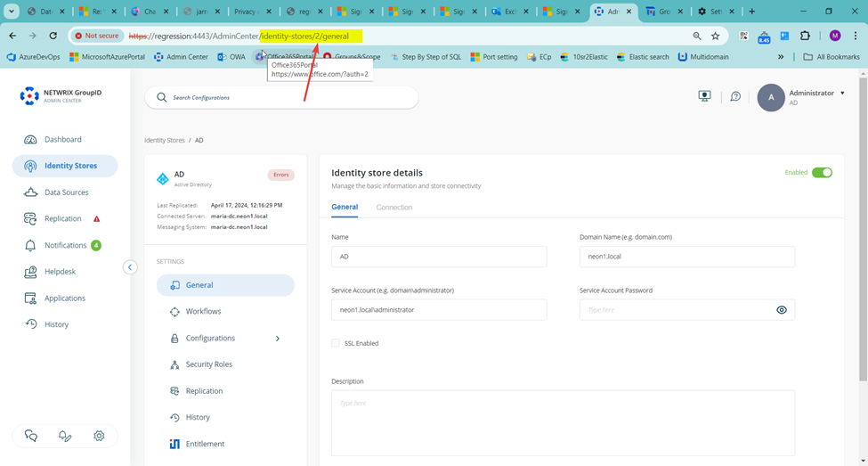Show the service account password with eye icon
Screen dimensions: 868x466
tap(782, 310)
